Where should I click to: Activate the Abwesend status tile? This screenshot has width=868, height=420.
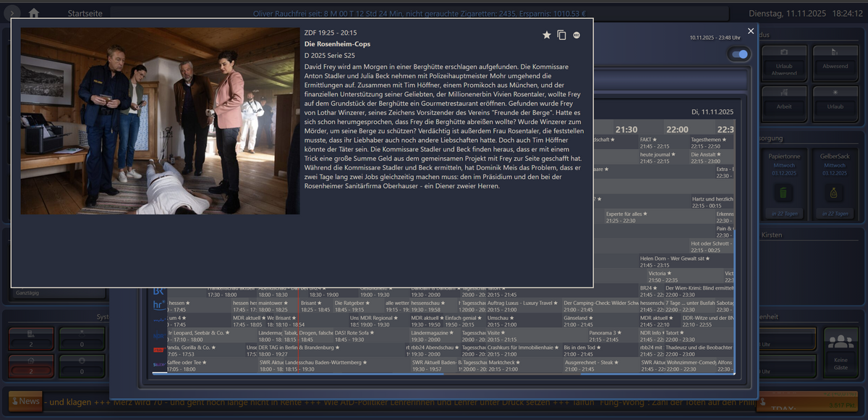coord(835,64)
